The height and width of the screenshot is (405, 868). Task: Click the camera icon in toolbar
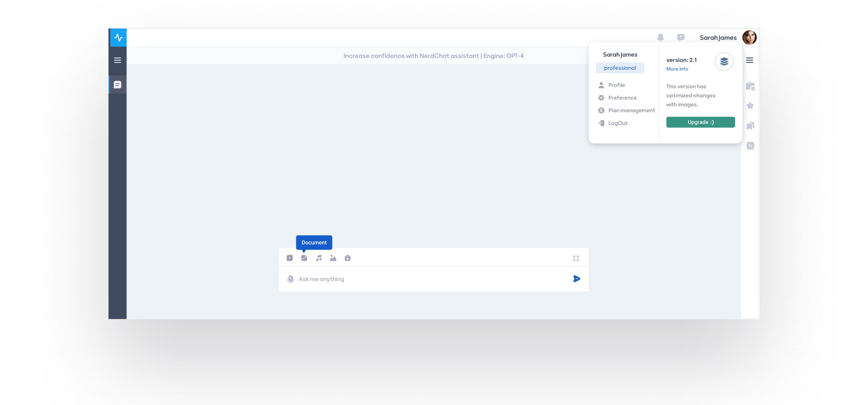[x=348, y=258]
